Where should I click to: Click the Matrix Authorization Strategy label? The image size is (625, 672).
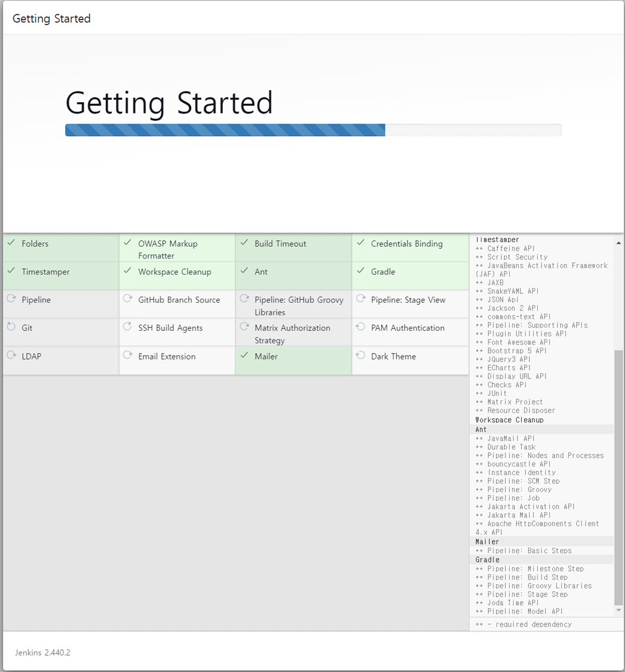(x=292, y=335)
